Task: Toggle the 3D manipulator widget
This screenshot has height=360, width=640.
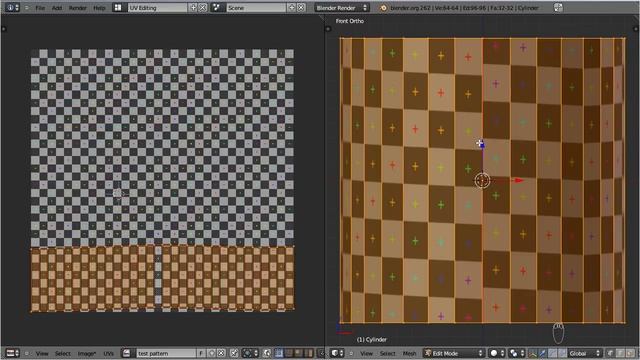Action: coord(533,353)
